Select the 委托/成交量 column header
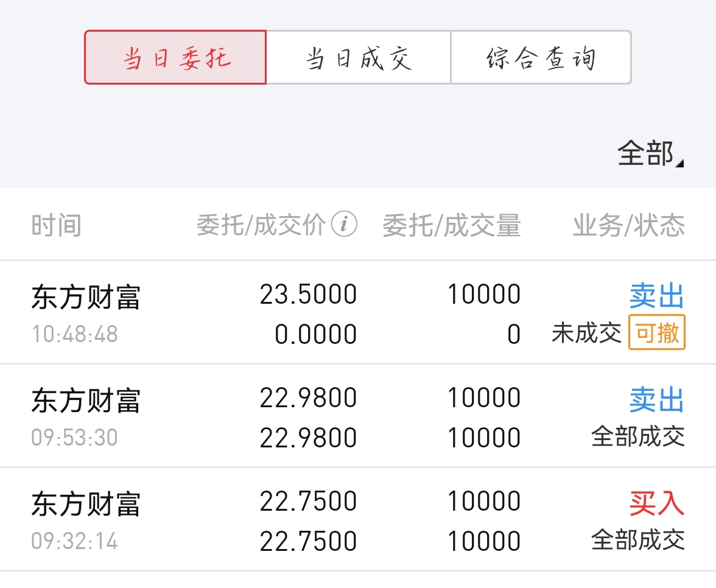The height and width of the screenshot is (588, 716). click(x=452, y=225)
